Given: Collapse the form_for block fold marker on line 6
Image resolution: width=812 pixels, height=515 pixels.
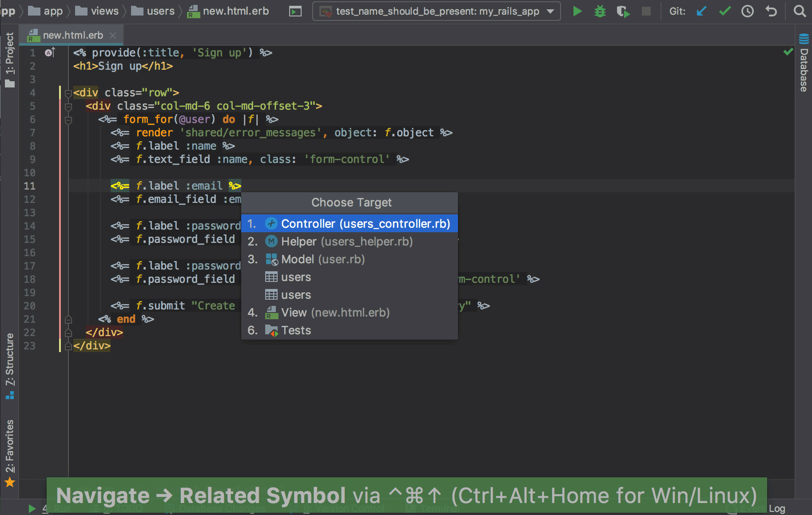Looking at the screenshot, I should (68, 120).
